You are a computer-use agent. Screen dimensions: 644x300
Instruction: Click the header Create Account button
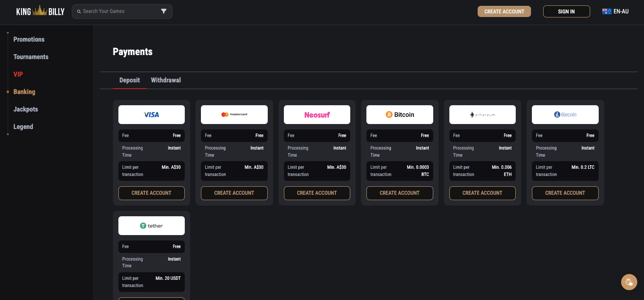[504, 11]
